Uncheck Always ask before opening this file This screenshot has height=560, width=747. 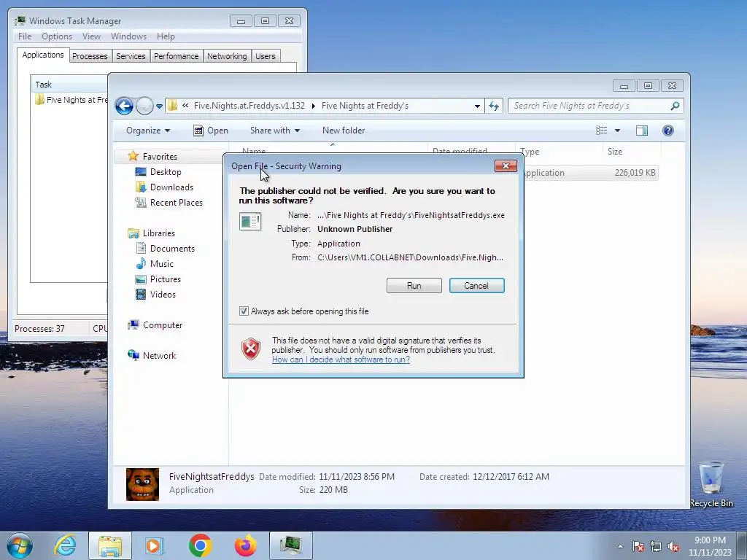point(244,311)
